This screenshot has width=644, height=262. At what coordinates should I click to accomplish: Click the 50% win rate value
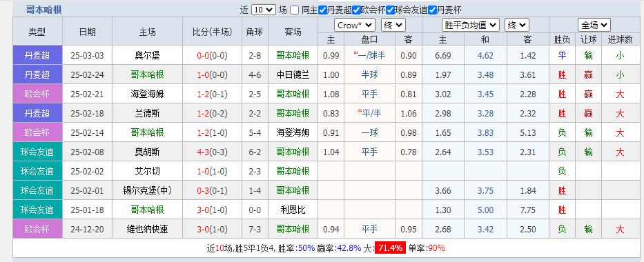pos(306,248)
